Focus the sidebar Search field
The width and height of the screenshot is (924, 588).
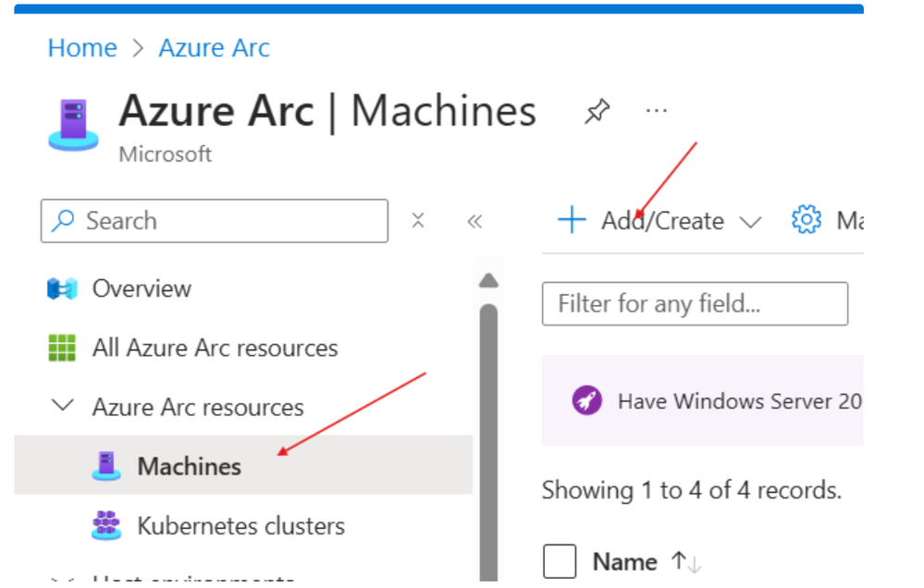[x=215, y=221]
